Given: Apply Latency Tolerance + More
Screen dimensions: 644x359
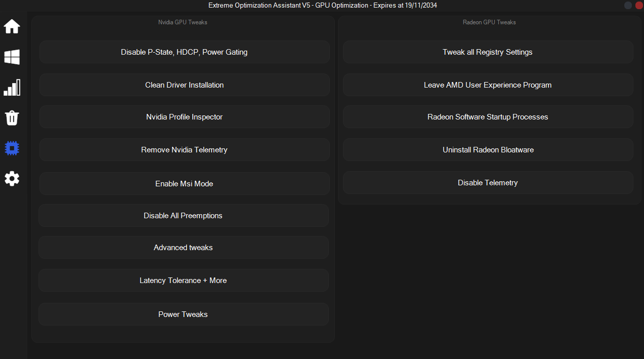Looking at the screenshot, I should point(183,281).
